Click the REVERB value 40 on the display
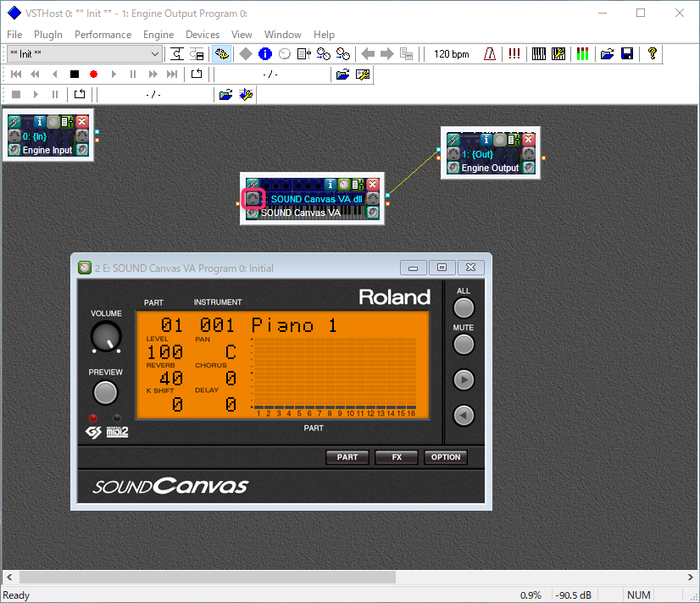The width and height of the screenshot is (700, 603). point(171,379)
